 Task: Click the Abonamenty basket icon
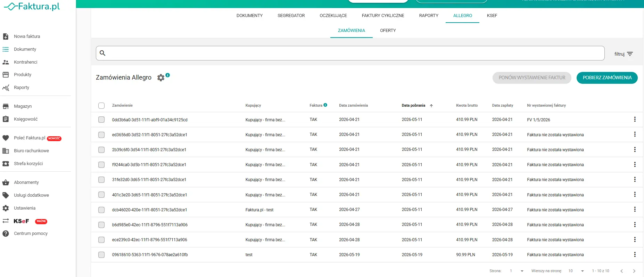coord(6,182)
